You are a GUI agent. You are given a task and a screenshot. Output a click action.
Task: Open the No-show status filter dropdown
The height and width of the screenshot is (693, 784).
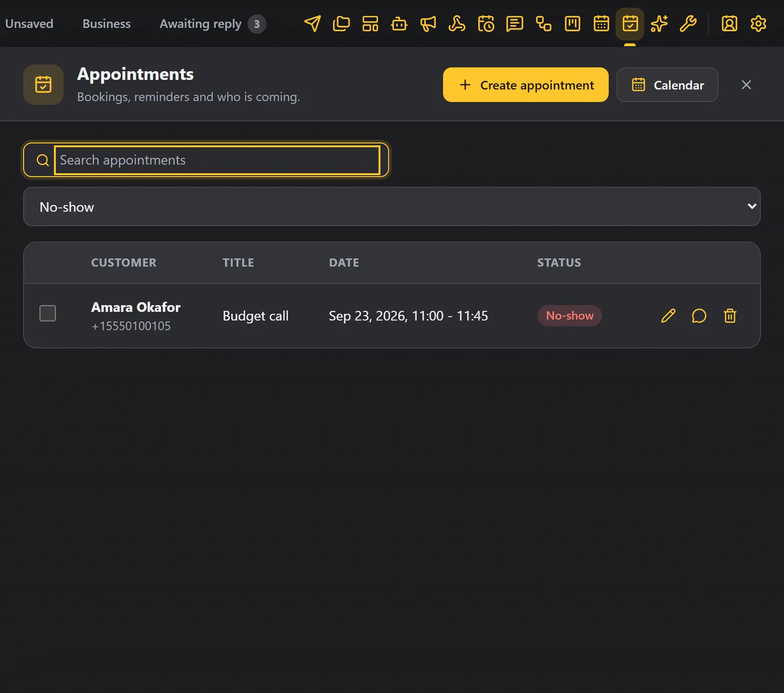[392, 207]
